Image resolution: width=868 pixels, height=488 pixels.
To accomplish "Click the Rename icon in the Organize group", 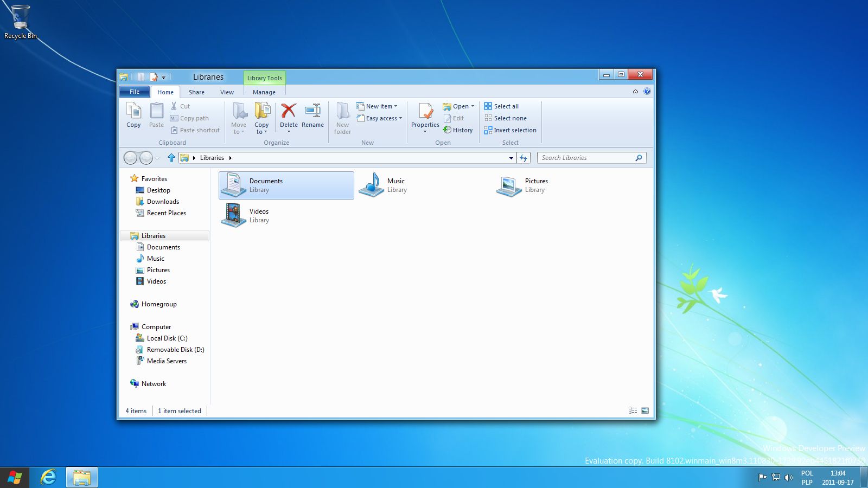I will pyautogui.click(x=312, y=112).
